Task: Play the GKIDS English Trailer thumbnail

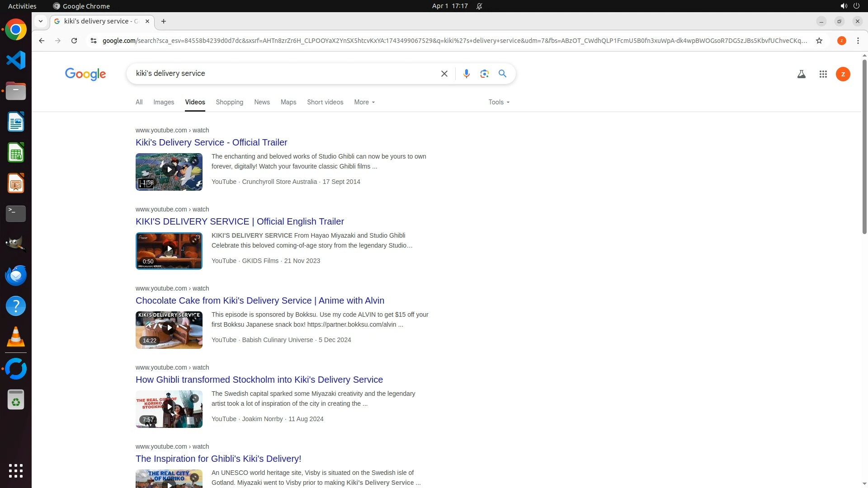Action: click(169, 249)
